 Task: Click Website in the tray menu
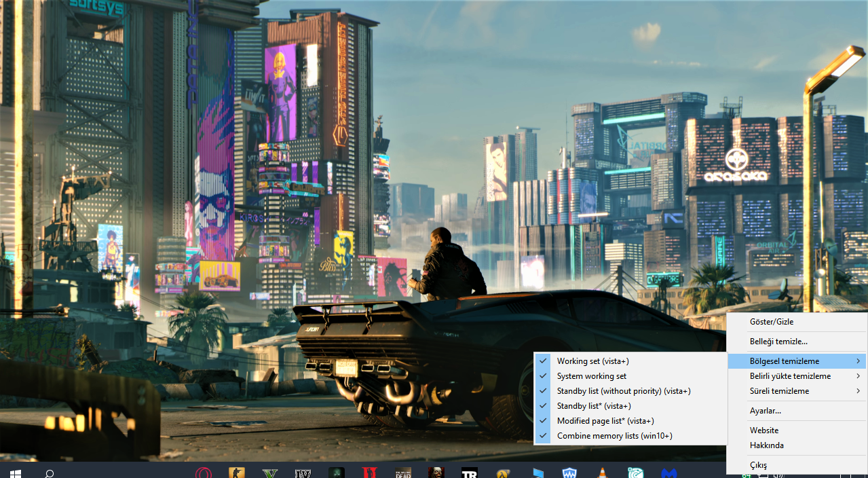797,430
